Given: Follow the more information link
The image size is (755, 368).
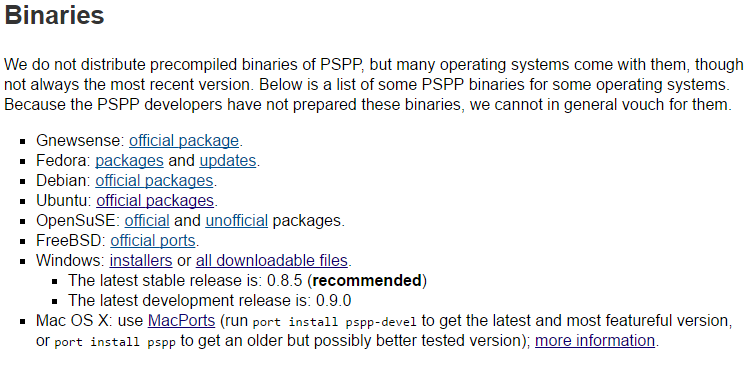Looking at the screenshot, I should pos(595,341).
